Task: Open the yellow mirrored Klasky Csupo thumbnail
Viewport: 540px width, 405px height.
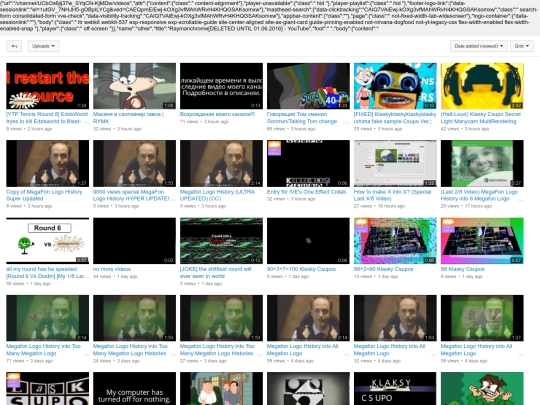Action: point(482,86)
